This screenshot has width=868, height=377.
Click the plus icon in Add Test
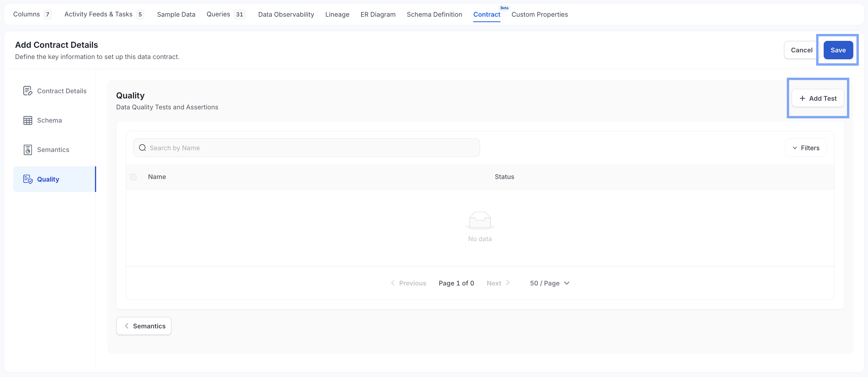802,98
